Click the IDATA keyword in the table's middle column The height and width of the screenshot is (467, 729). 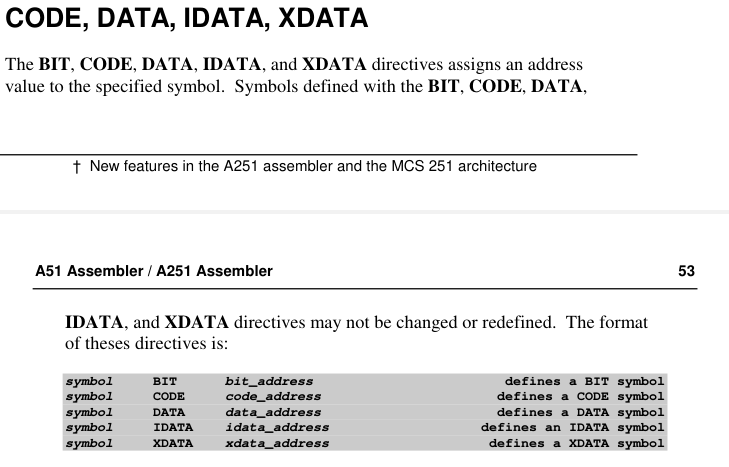[173, 428]
